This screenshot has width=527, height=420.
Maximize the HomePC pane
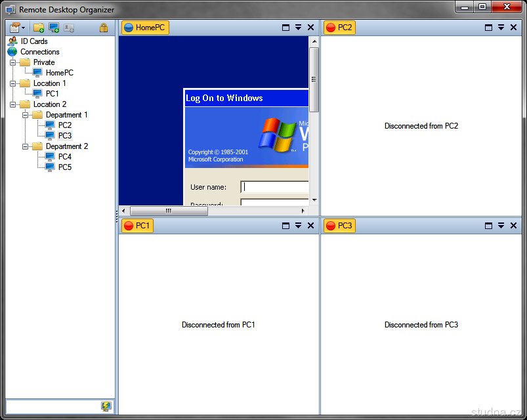(x=285, y=28)
